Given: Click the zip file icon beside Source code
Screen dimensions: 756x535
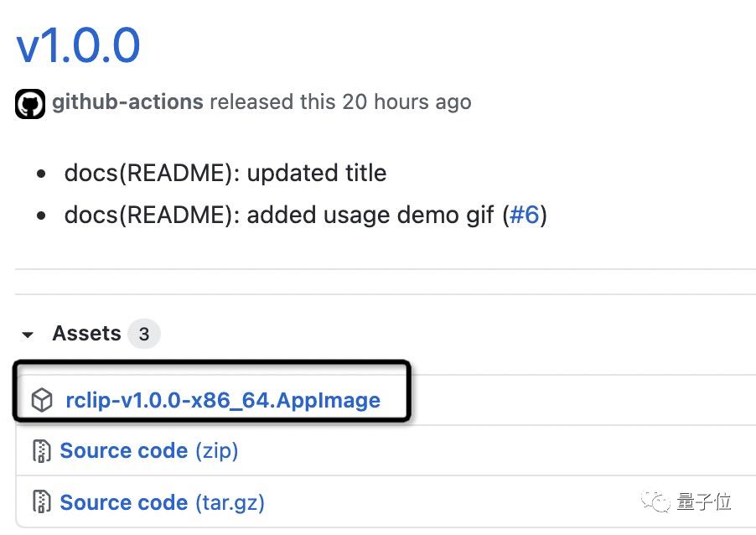Looking at the screenshot, I should tap(41, 451).
